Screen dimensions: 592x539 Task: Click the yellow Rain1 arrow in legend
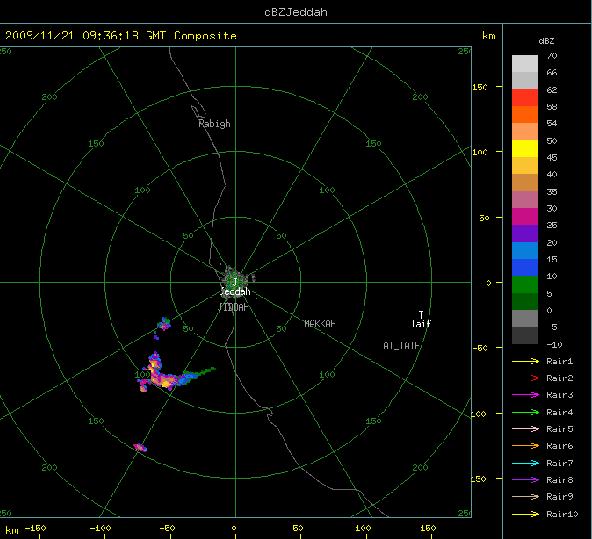point(525,361)
